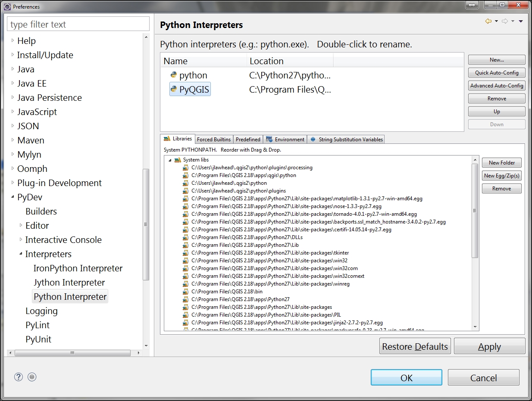Select the C:\Python27 location cell
This screenshot has height=401, width=532.
(x=290, y=75)
